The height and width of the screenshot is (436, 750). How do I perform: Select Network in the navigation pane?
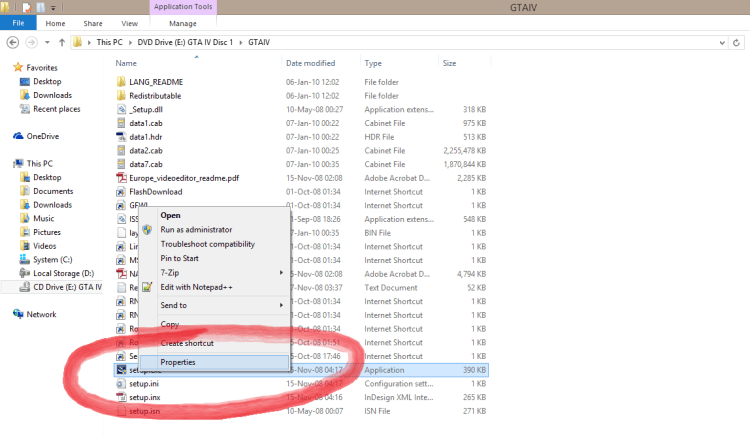click(41, 314)
